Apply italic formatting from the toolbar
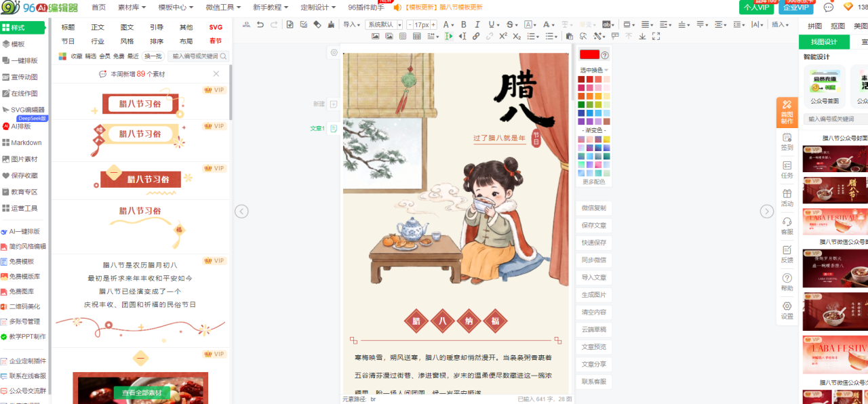Viewport: 868px width, 404px height. (x=477, y=25)
